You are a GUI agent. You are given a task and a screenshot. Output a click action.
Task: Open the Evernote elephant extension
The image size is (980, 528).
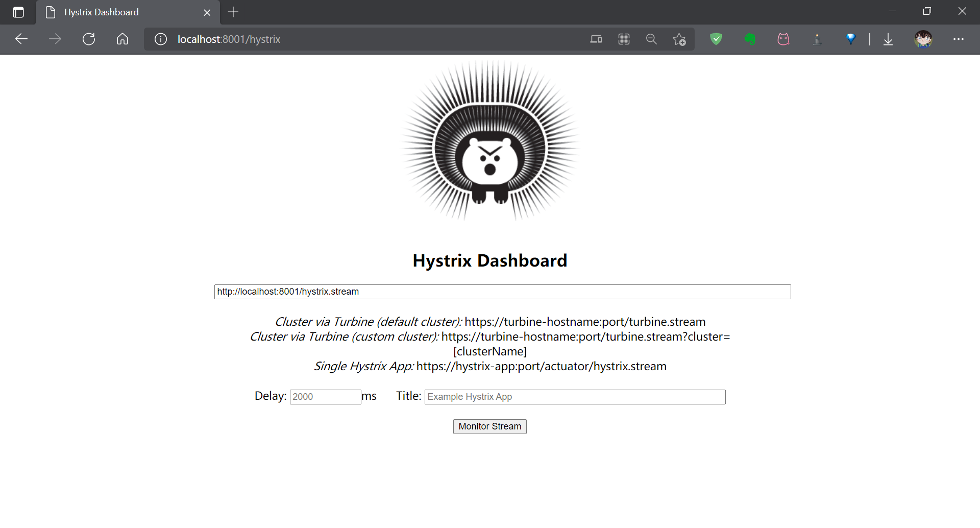point(750,39)
